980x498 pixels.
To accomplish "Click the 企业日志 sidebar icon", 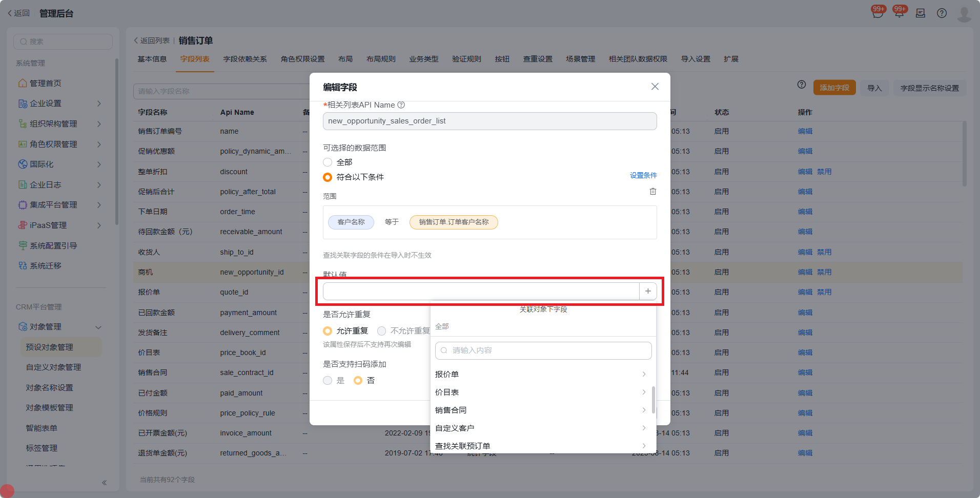I will click(x=23, y=184).
